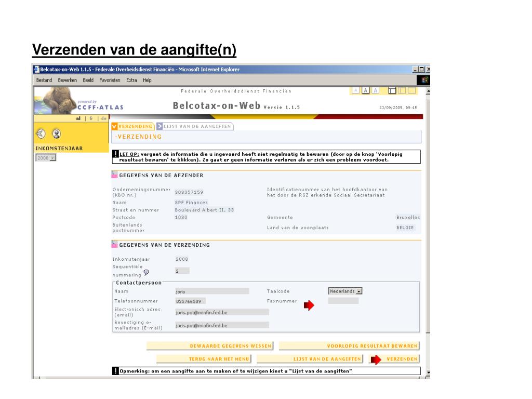Click the Gemeente value Bruxelles
This screenshot has width=532, height=399.
(x=408, y=217)
